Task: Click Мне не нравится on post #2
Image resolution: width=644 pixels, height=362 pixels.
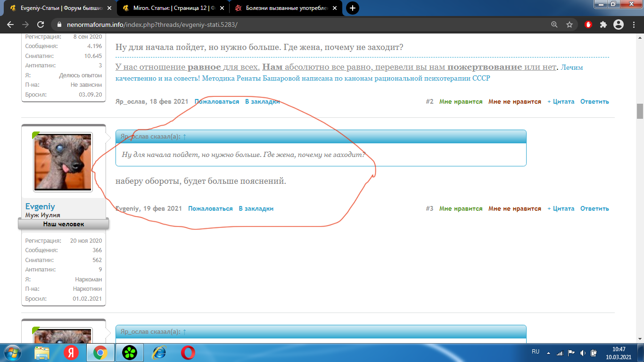Action: 514,101
